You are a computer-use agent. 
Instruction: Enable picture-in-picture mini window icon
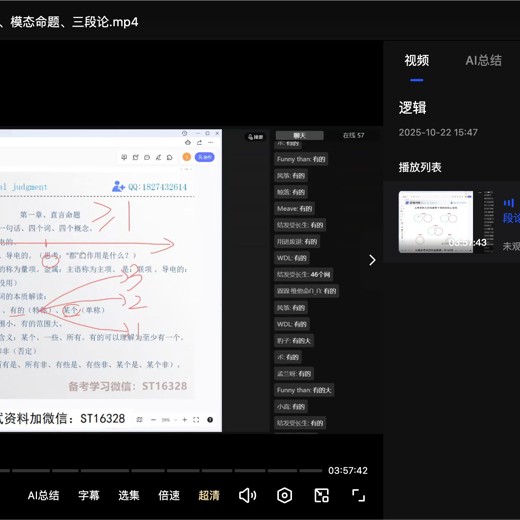point(322,495)
